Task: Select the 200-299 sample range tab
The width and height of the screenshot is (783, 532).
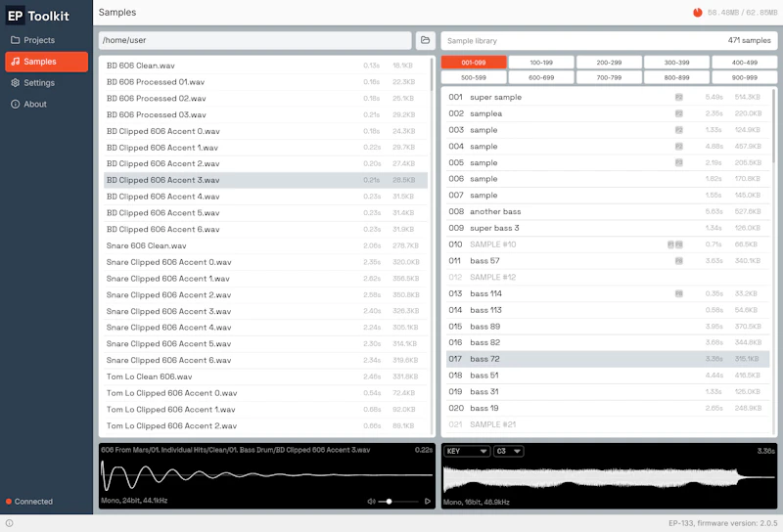Action: tap(609, 63)
